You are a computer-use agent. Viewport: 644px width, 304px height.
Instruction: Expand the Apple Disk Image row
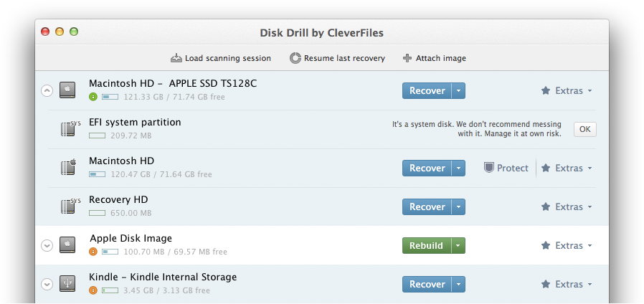[x=47, y=245]
